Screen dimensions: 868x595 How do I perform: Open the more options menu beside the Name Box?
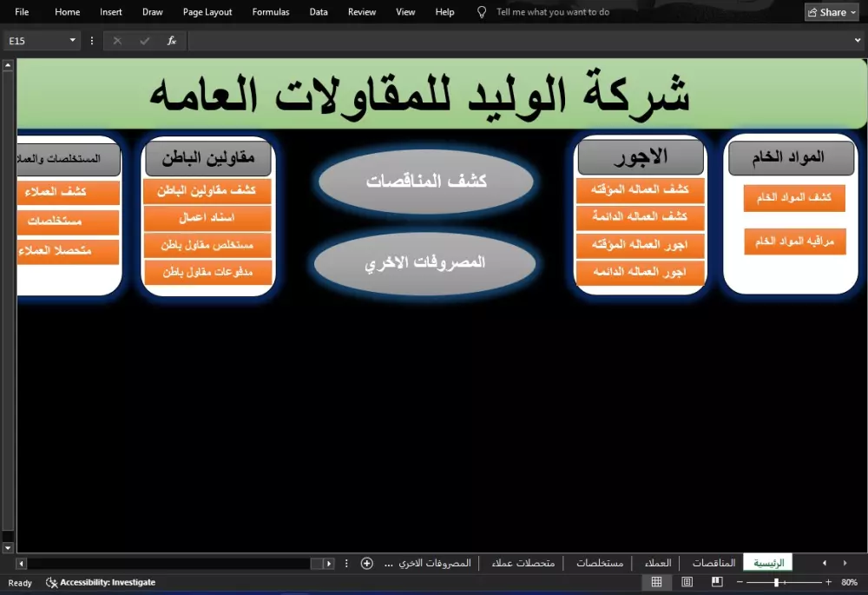[91, 40]
